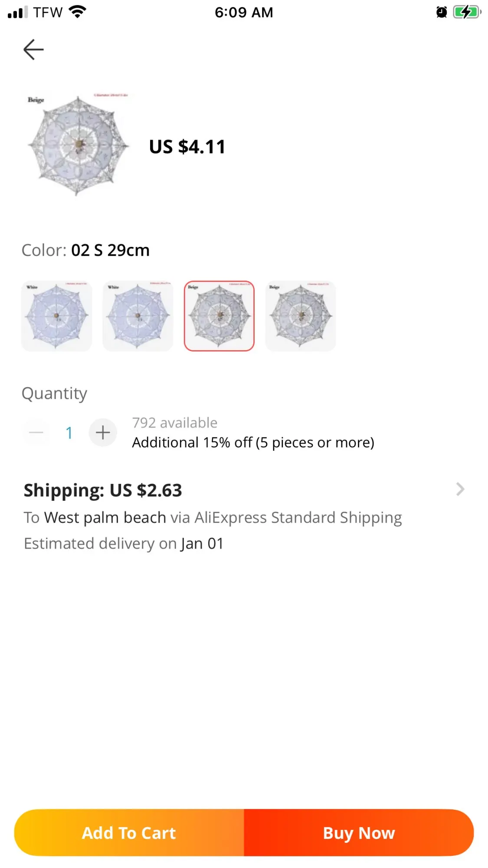Tap the cellular signal bars icon
This screenshot has width=488, height=868.
[x=17, y=13]
